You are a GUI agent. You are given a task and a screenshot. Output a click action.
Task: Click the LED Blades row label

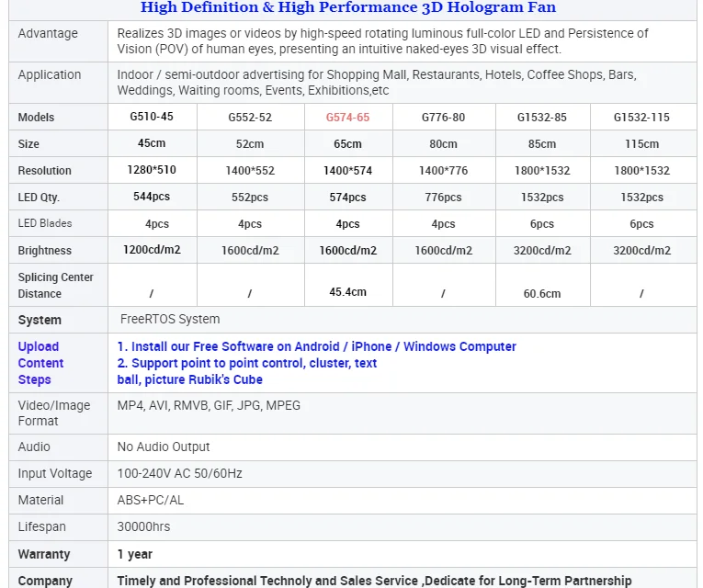(x=45, y=223)
